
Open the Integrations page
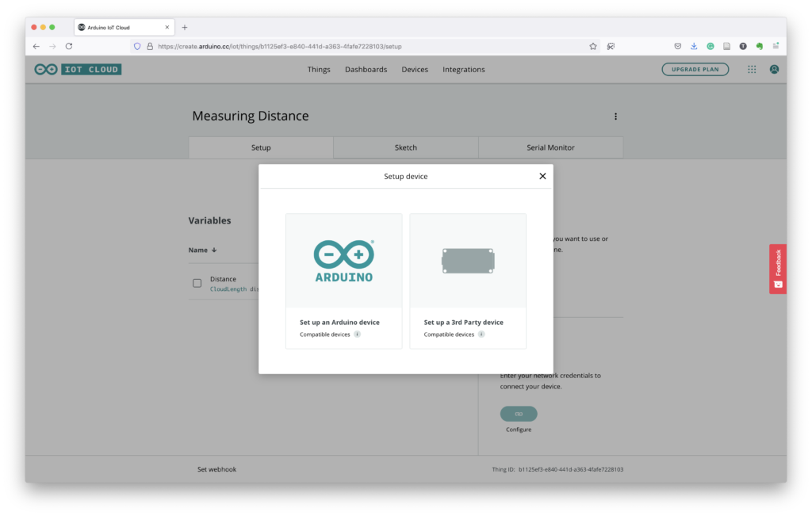click(463, 69)
